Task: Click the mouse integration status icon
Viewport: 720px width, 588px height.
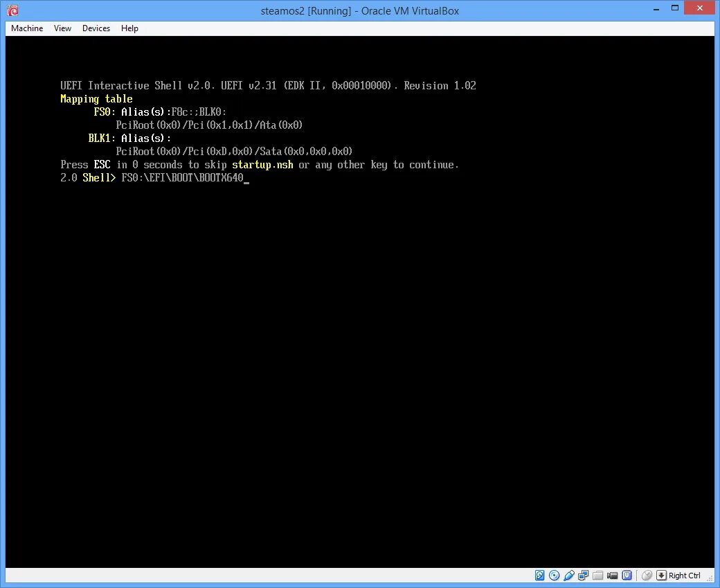Action: (x=647, y=575)
